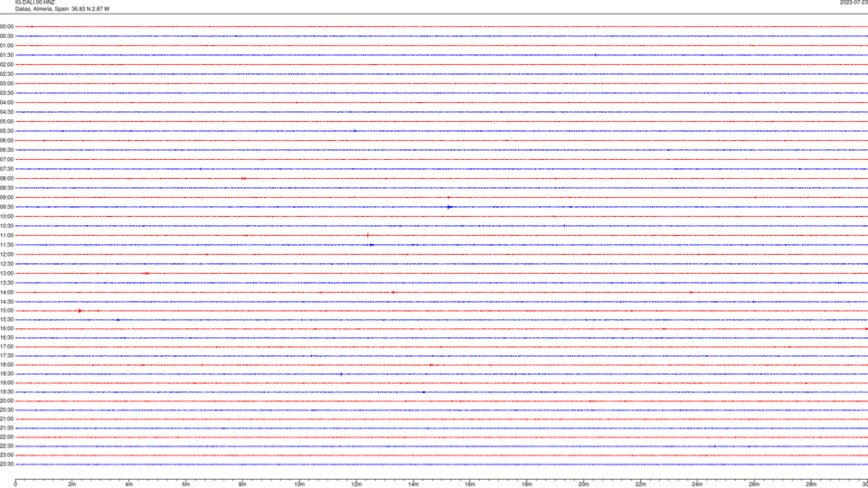Click the 20:00 time label
Viewport: 868px width, 488px height.
tap(6, 401)
